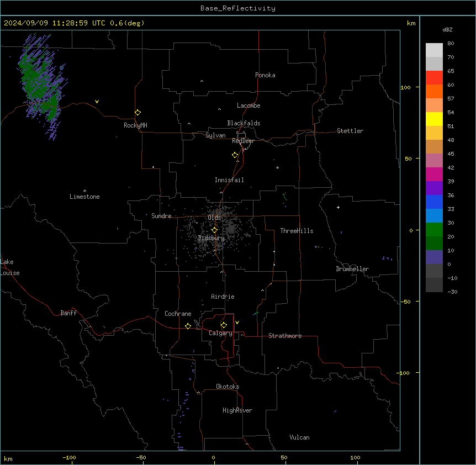Image resolution: width=476 pixels, height=465 pixels.
Task: Click the Vulcan label
Action: (x=299, y=437)
